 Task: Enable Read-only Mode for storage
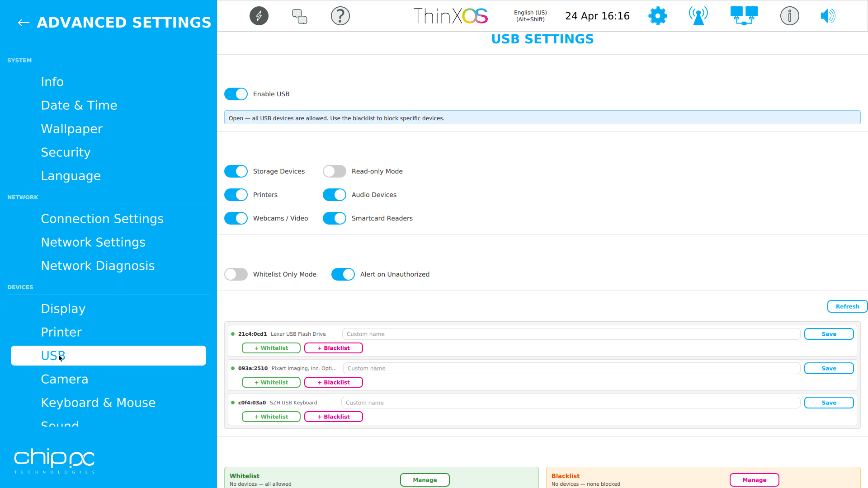point(334,171)
